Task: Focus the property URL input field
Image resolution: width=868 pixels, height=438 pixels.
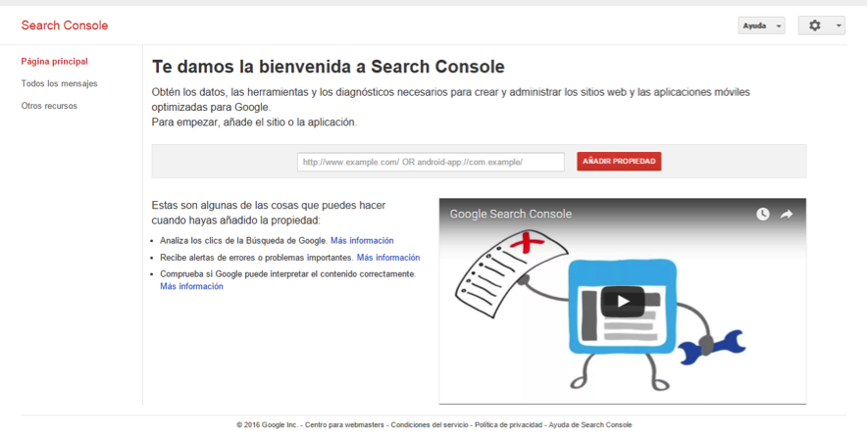Action: 431,162
